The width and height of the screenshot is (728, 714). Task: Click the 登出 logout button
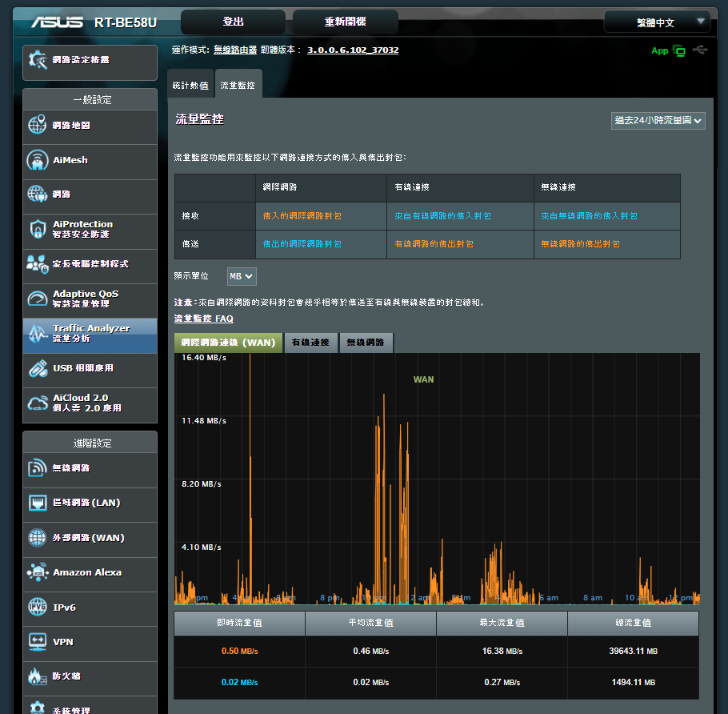point(233,22)
